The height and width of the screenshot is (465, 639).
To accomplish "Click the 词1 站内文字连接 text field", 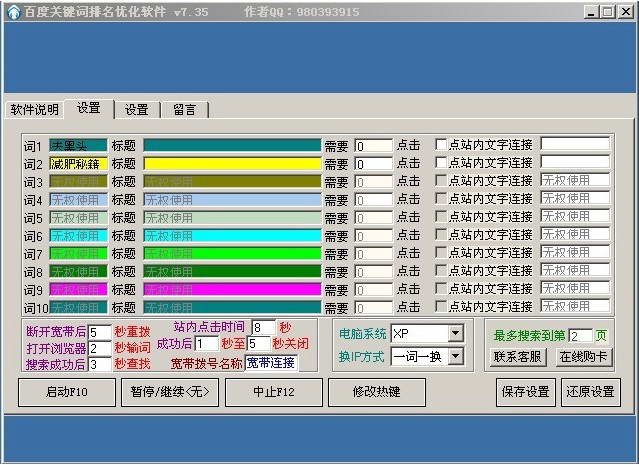I will [575, 143].
